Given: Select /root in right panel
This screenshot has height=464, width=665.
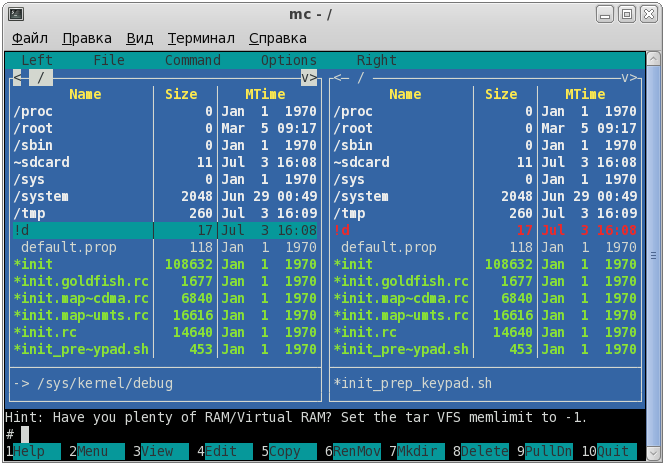Looking at the screenshot, I should [485, 129].
